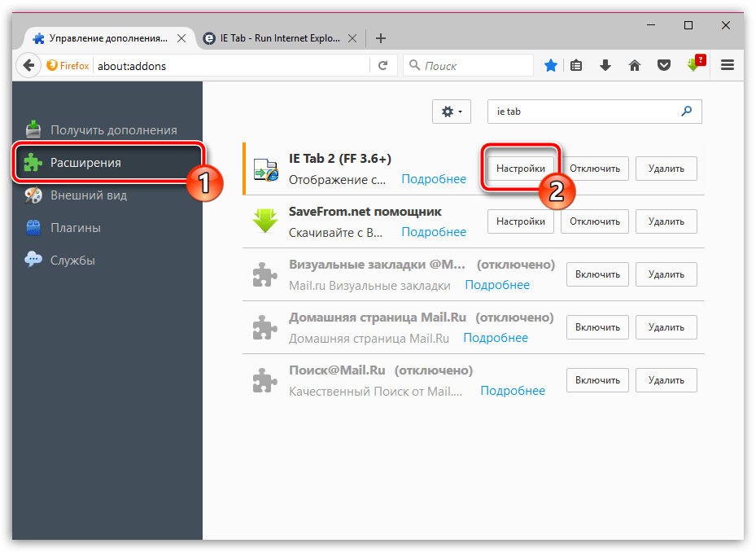Click puzzle icon of Визуальные закладки @Mail
Viewport: 756px width, 552px height.
point(264,274)
